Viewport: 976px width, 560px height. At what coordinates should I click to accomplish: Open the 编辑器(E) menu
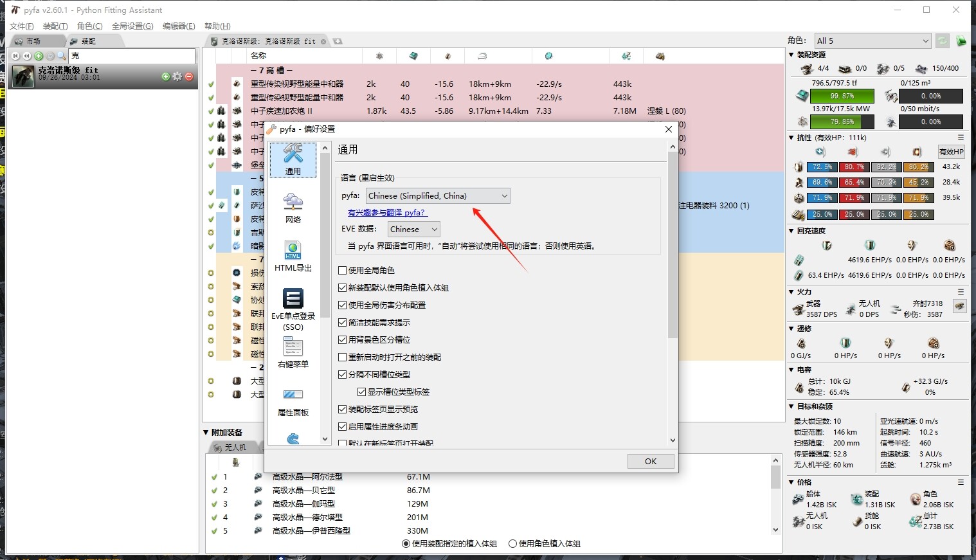click(x=179, y=26)
